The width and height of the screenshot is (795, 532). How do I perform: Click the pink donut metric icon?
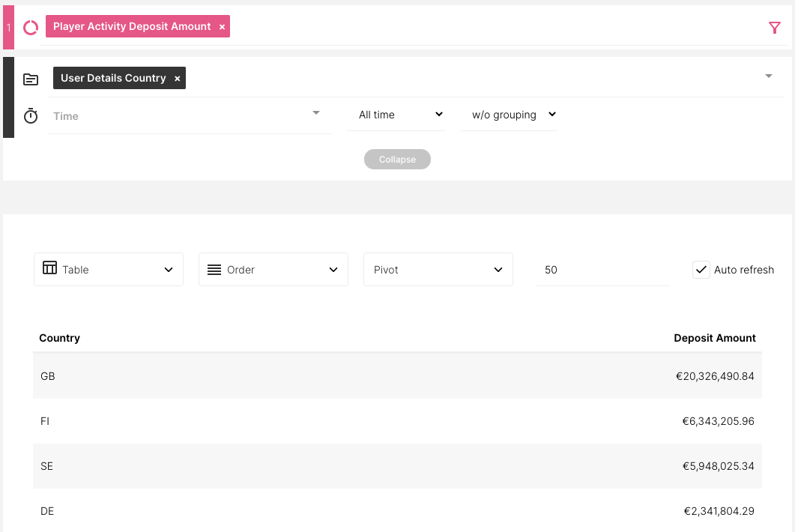click(x=31, y=28)
